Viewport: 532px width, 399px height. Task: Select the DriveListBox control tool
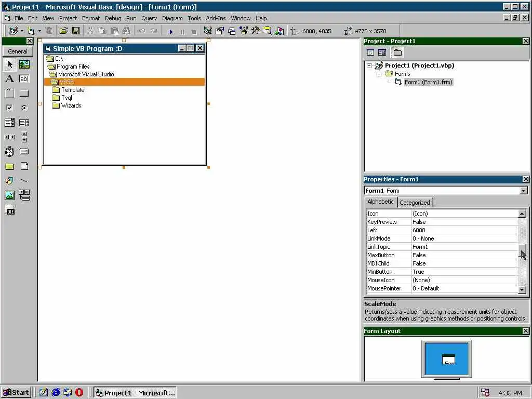point(24,152)
